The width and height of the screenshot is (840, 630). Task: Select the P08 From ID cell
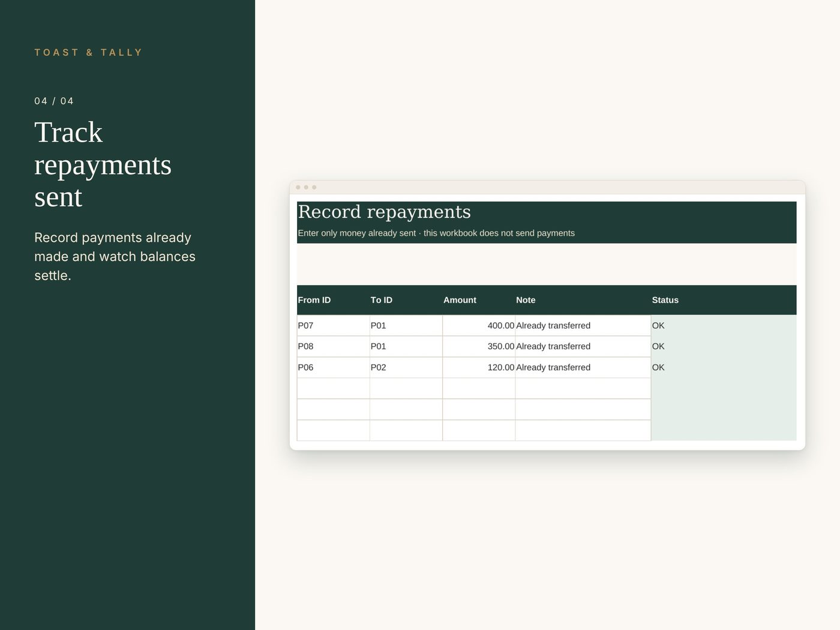click(333, 347)
